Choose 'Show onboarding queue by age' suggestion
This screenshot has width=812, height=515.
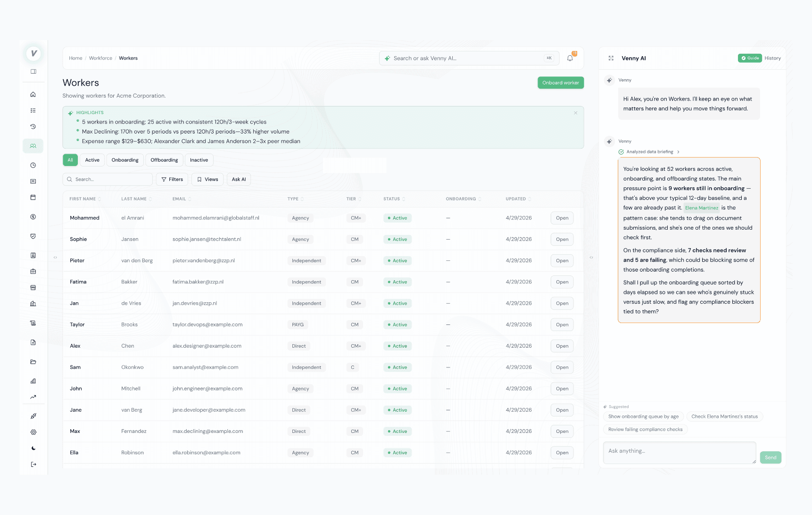(x=643, y=416)
